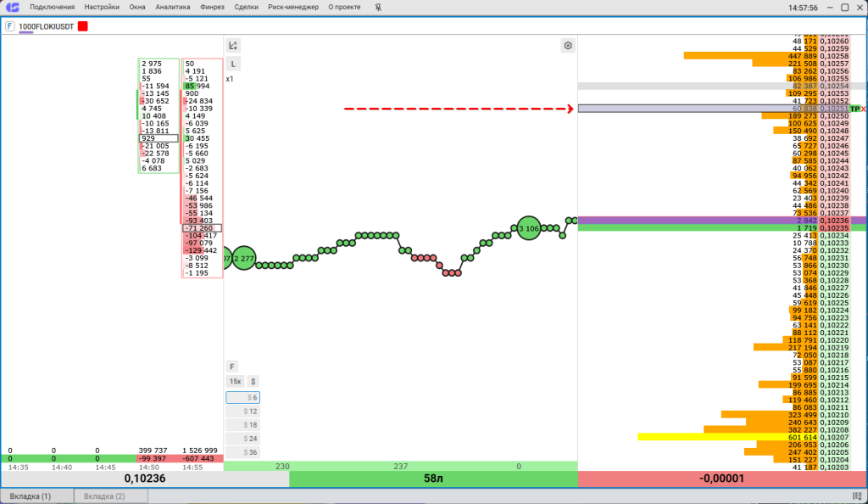Click the pin icon in menu bar

(x=378, y=7)
